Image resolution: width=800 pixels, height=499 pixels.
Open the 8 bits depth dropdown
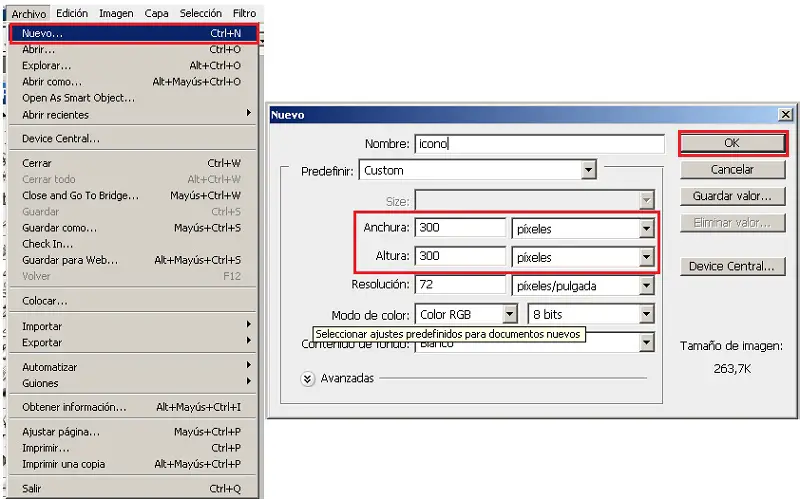coord(591,315)
